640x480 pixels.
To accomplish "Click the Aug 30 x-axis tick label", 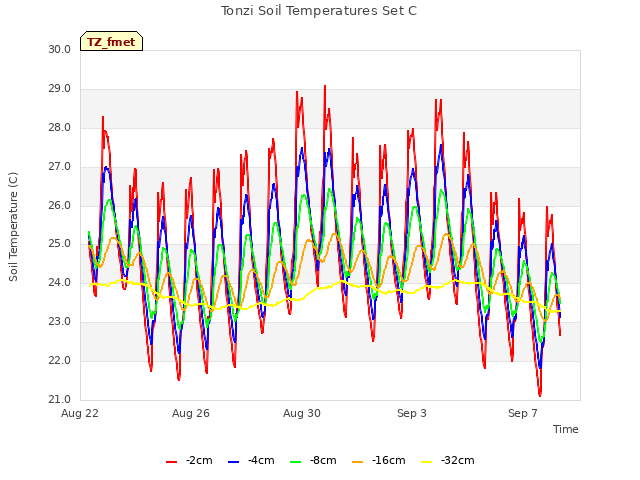I will click(302, 413).
